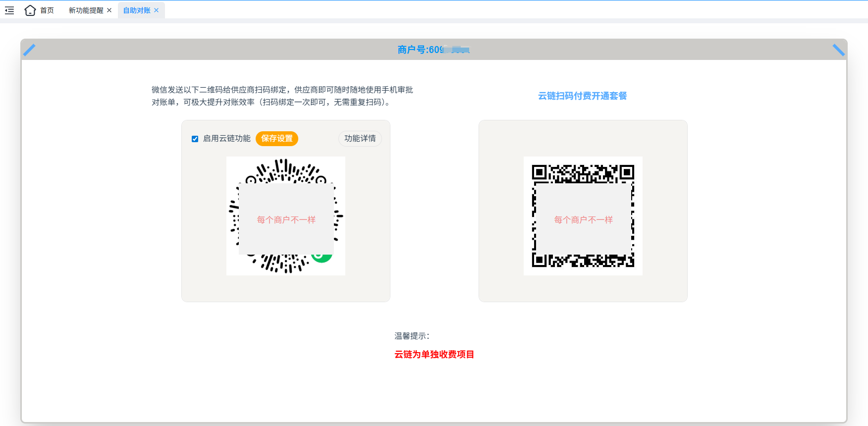Switch to the 新功能提醒 tab
The image size is (868, 426).
pos(86,10)
